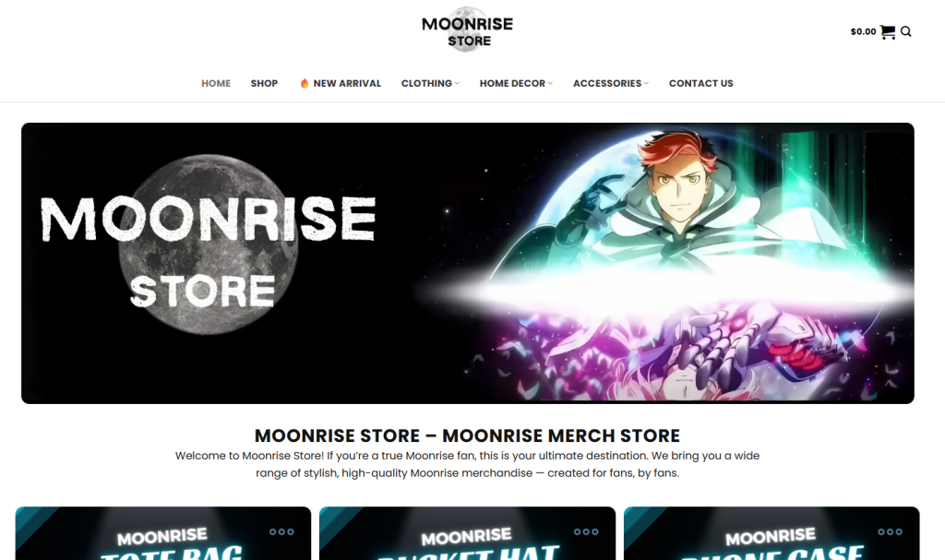945x560 pixels.
Task: Click the $0.00 cart total
Action: tap(863, 32)
